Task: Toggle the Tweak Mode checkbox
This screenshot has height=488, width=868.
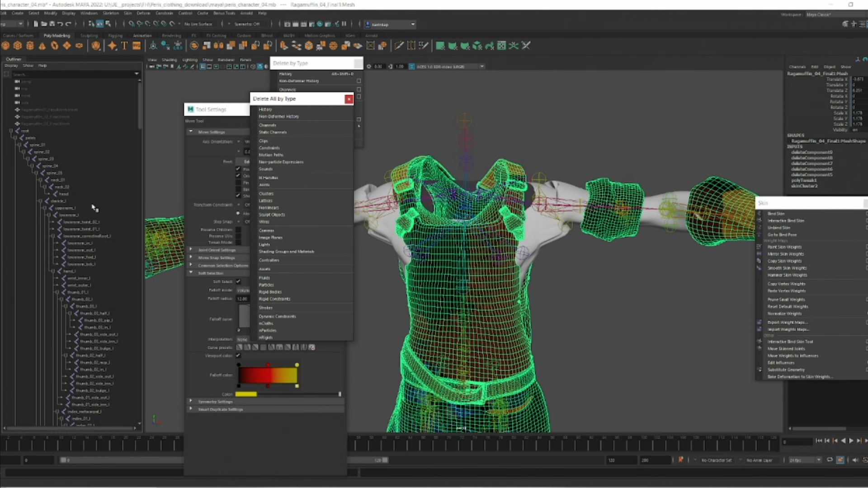Action: 238,242
